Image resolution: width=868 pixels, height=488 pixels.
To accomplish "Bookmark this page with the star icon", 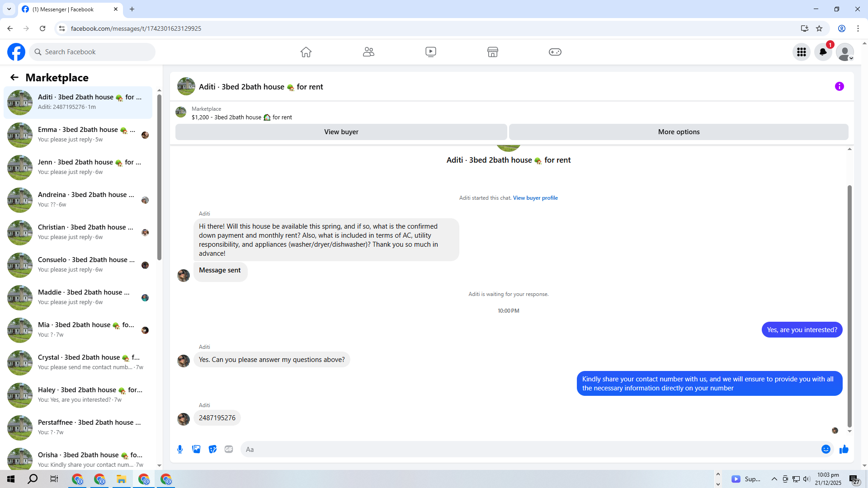I will (x=819, y=28).
